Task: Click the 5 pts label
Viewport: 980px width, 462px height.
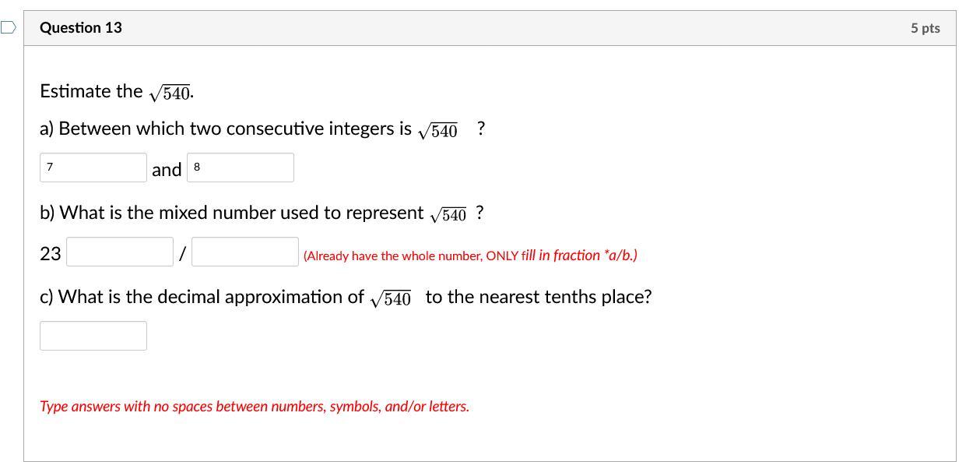Action: point(925,28)
